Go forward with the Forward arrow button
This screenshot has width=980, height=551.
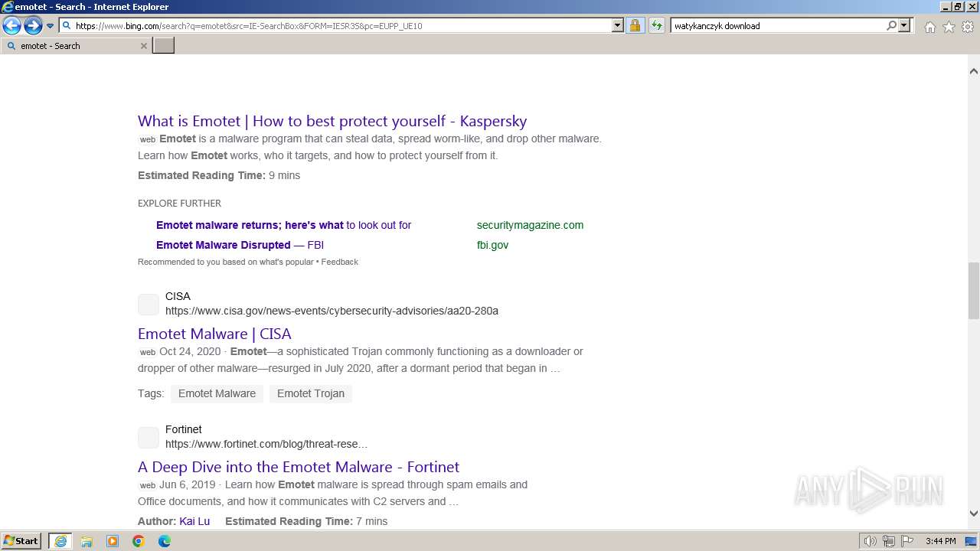(x=32, y=26)
